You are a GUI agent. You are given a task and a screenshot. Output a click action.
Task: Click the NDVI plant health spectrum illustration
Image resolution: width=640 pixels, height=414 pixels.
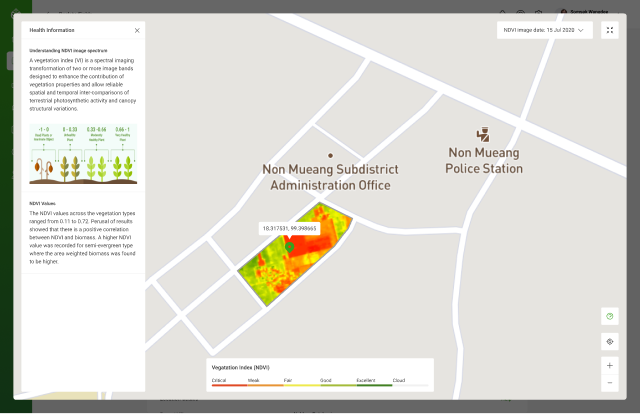pyautogui.click(x=83, y=154)
